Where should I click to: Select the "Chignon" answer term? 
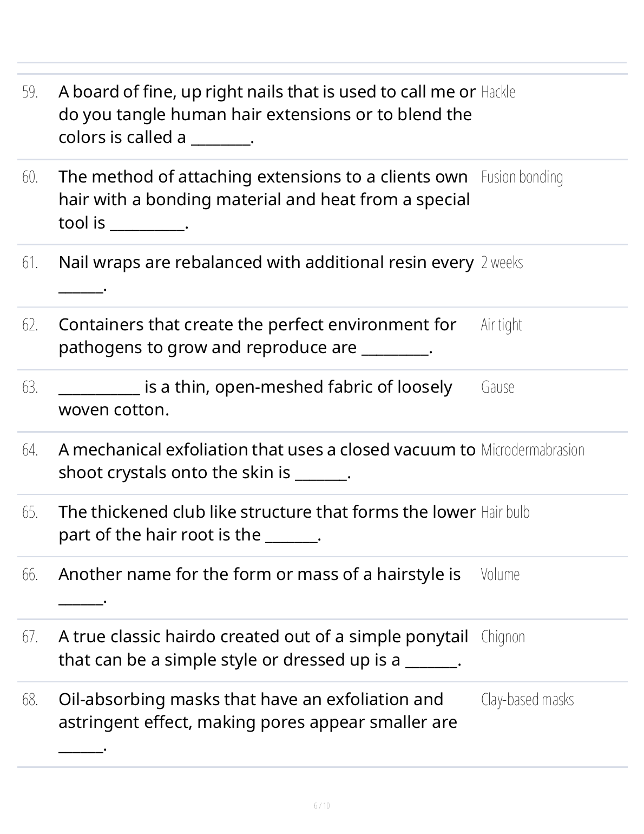coord(503,637)
